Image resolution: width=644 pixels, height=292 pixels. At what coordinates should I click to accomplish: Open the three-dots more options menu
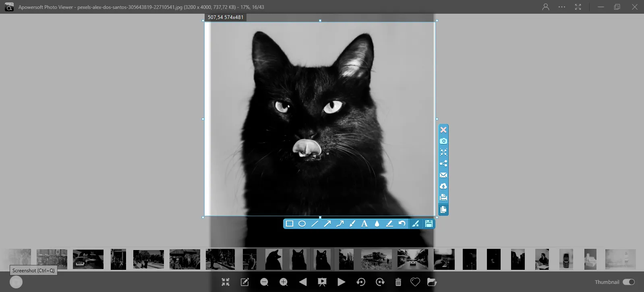click(x=562, y=7)
